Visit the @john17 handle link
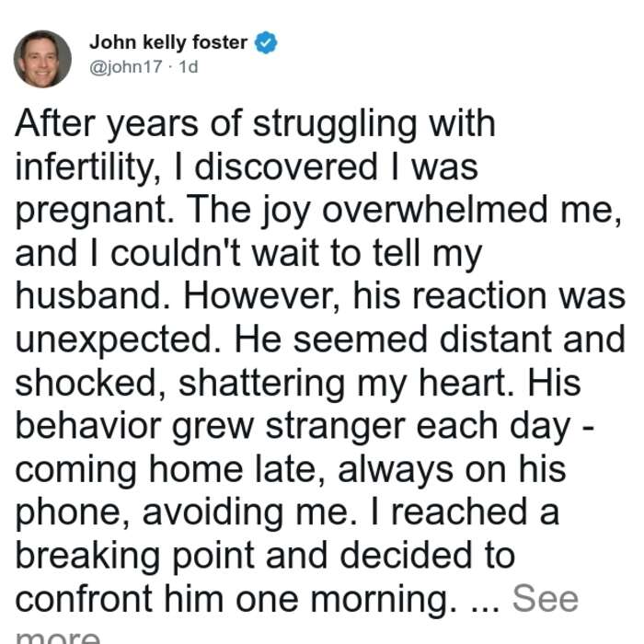Viewport: 644px width, 644px height. pos(126,66)
